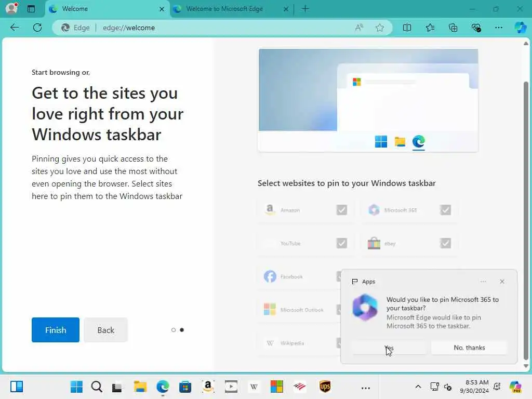
Task: Open tab actions menu icon
Action: point(31,9)
